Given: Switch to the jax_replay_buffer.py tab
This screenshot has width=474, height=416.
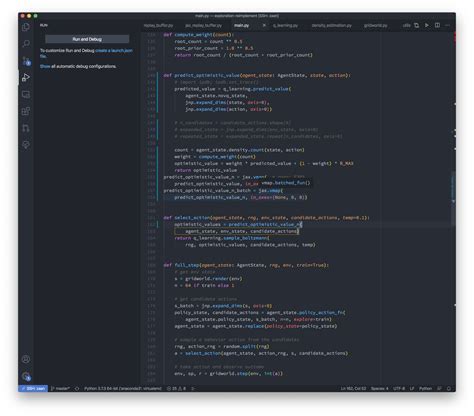Looking at the screenshot, I should point(203,26).
